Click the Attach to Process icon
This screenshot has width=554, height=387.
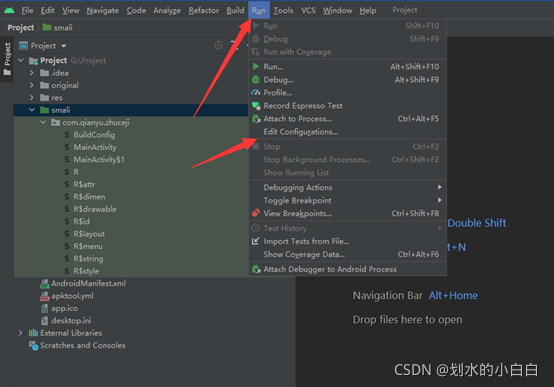(256, 119)
